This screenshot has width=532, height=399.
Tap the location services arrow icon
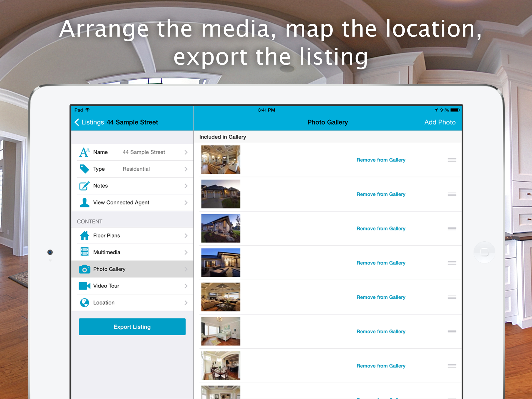tap(437, 110)
